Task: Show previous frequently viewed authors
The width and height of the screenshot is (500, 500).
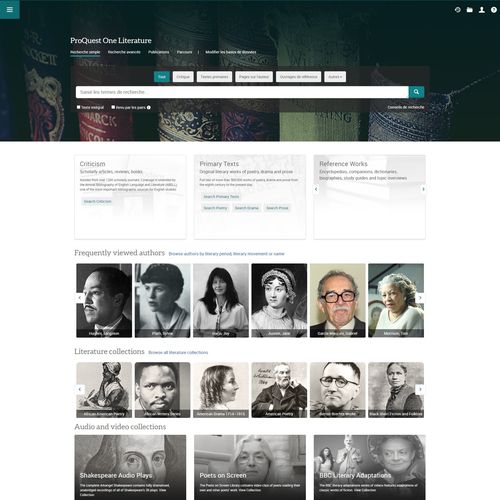Action: coord(80,298)
